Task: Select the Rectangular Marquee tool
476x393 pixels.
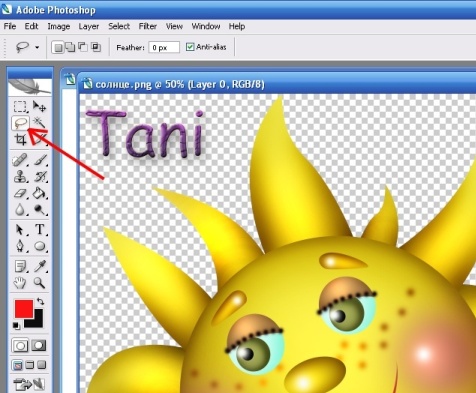Action: pyautogui.click(x=20, y=107)
